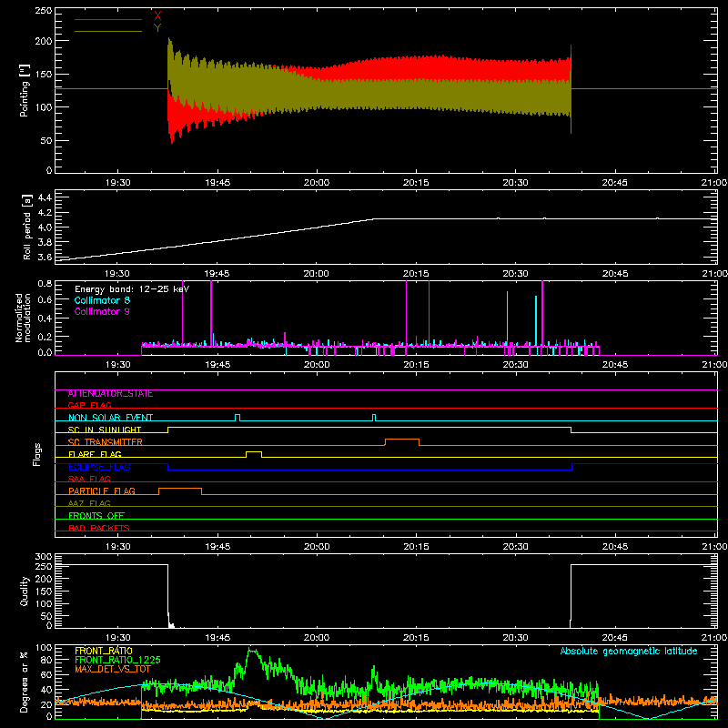The height and width of the screenshot is (728, 728).
Task: Click the 'Pointing' y-axis title
Action: pyautogui.click(x=25, y=90)
